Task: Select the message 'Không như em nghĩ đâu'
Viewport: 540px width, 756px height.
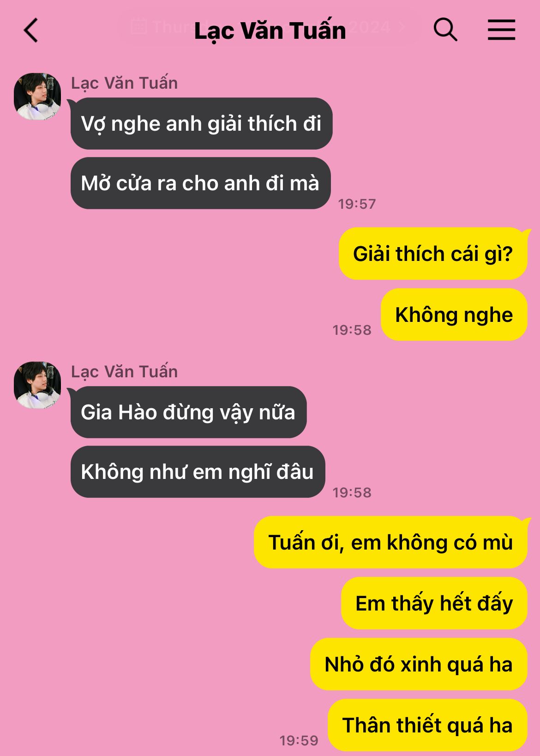Action: tap(198, 472)
